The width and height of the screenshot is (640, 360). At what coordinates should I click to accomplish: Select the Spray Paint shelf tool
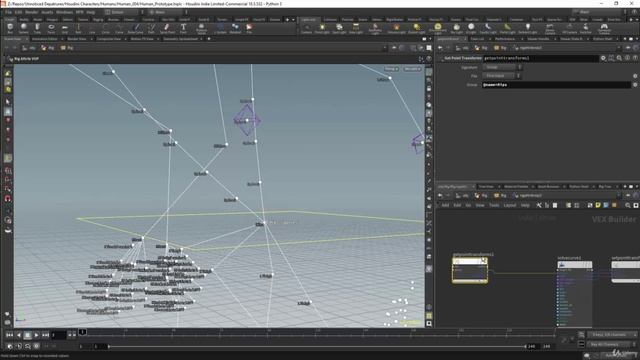[167, 28]
